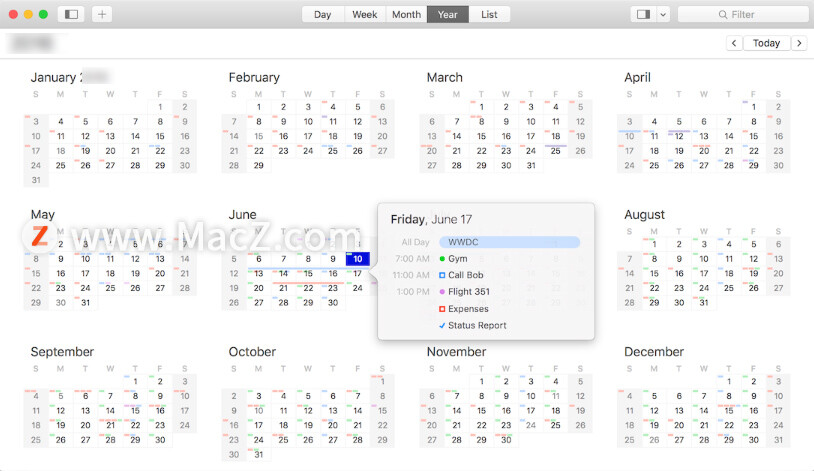Click the October month title
Screen dimensions: 814x471
(x=252, y=352)
